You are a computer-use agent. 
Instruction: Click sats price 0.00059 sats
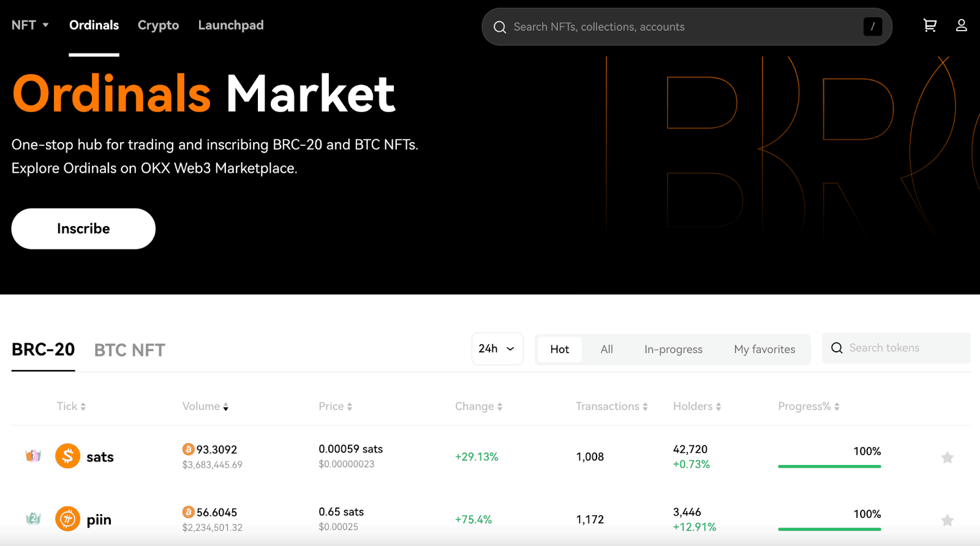(350, 449)
